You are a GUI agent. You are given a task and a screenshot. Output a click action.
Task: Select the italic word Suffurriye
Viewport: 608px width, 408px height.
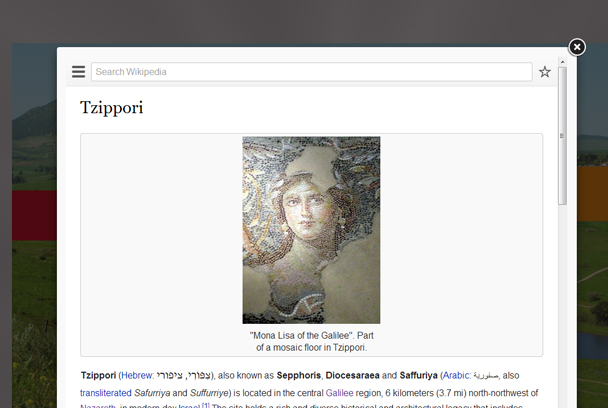209,393
